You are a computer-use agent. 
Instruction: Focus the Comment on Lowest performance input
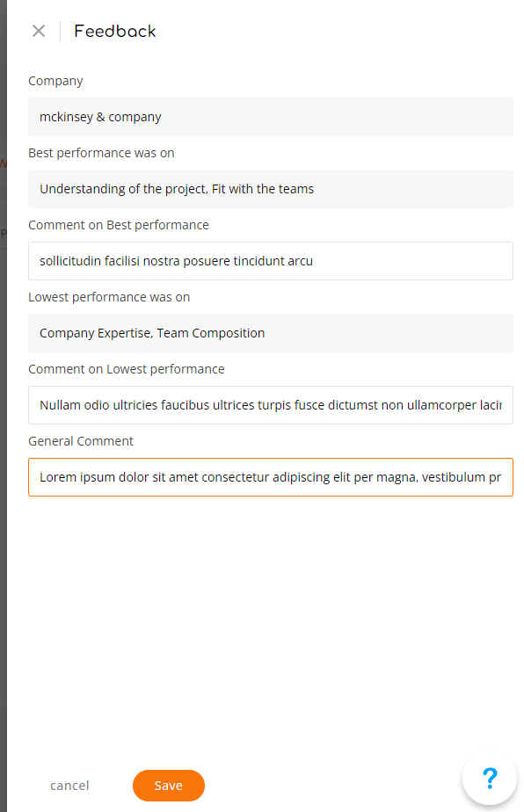(271, 405)
